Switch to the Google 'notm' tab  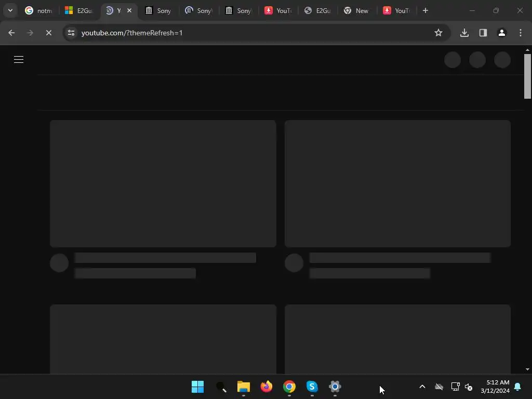[x=38, y=10]
